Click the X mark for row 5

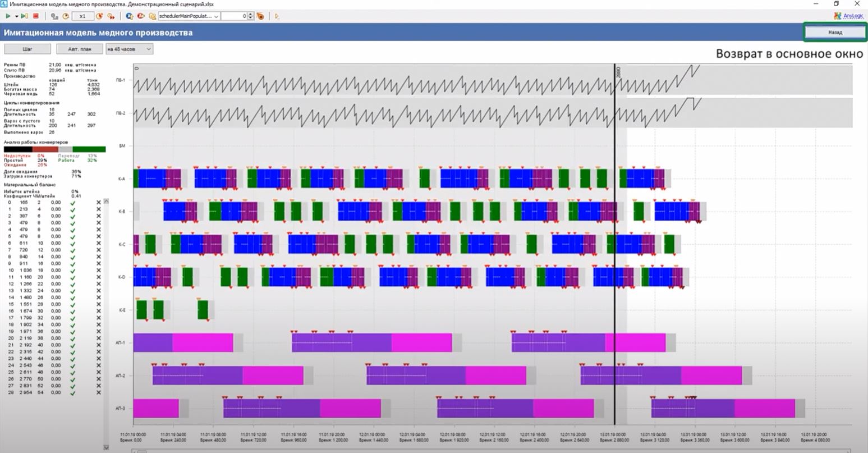[x=99, y=236]
